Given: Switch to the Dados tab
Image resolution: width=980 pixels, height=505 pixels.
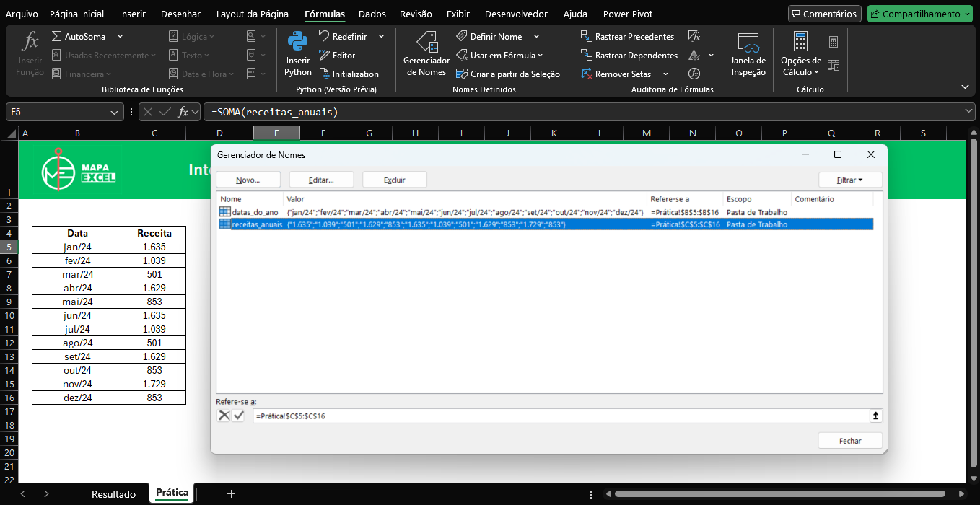Looking at the screenshot, I should tap(372, 14).
